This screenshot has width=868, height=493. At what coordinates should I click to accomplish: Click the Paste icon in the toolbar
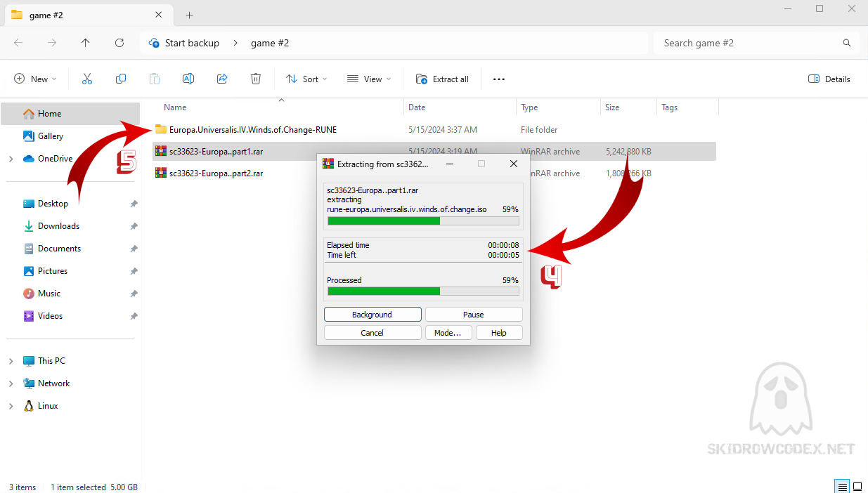155,79
